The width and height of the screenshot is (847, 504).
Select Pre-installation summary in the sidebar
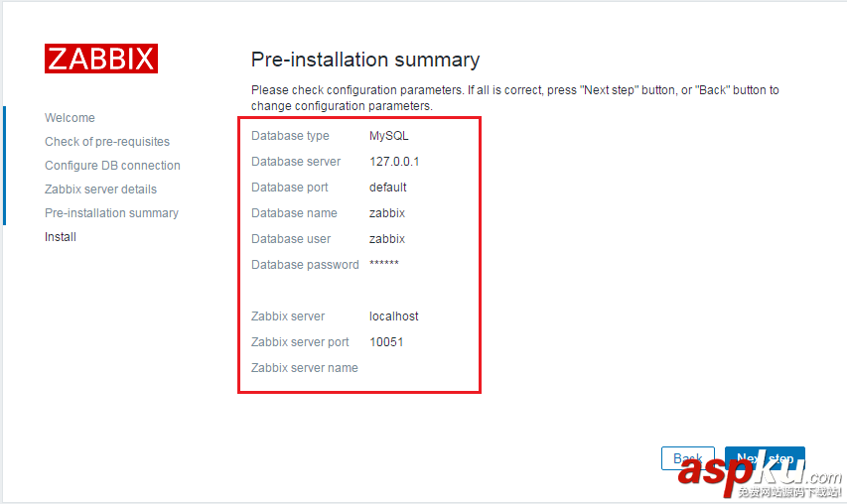tap(111, 213)
